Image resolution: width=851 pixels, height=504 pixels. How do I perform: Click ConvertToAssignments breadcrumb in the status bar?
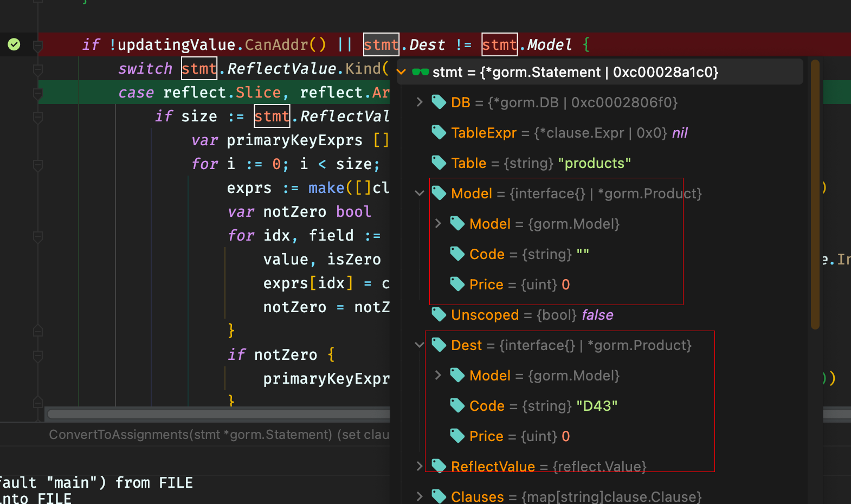(190, 435)
